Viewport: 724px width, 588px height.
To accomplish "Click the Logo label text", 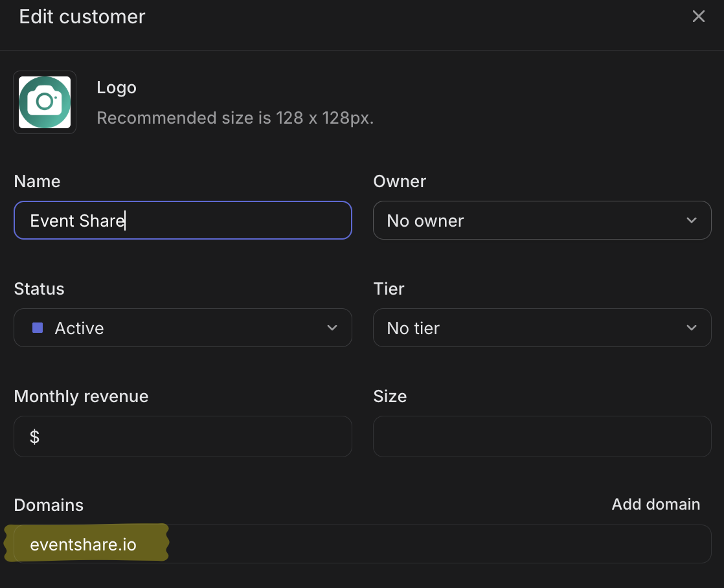I will (117, 88).
